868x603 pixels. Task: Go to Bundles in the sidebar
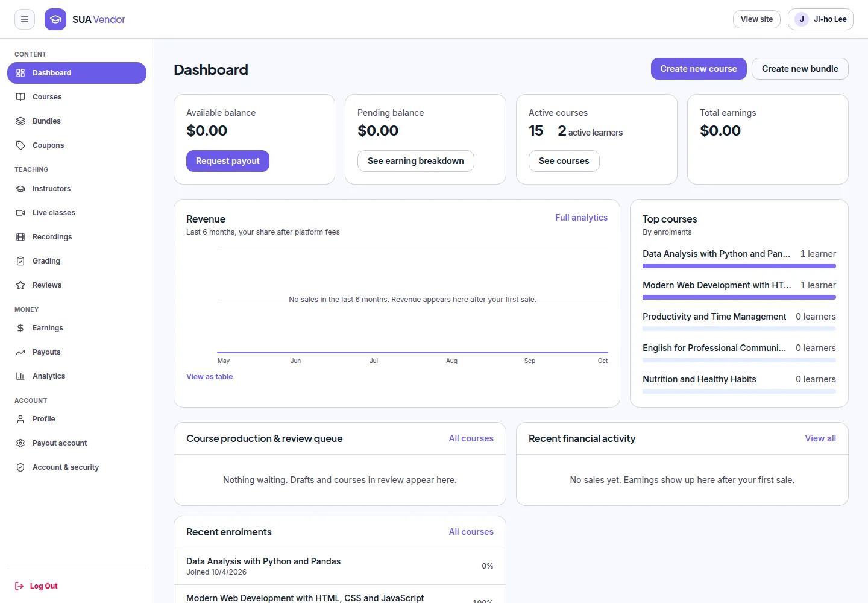point(77,121)
